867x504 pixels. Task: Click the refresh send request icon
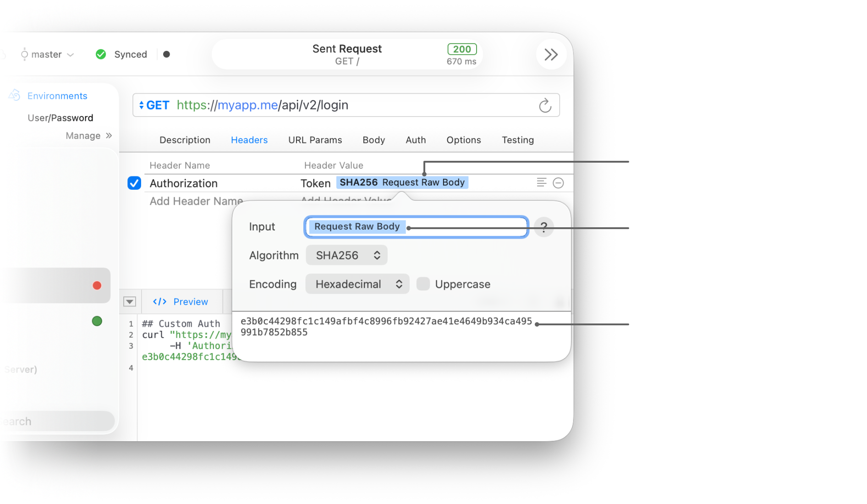point(545,105)
